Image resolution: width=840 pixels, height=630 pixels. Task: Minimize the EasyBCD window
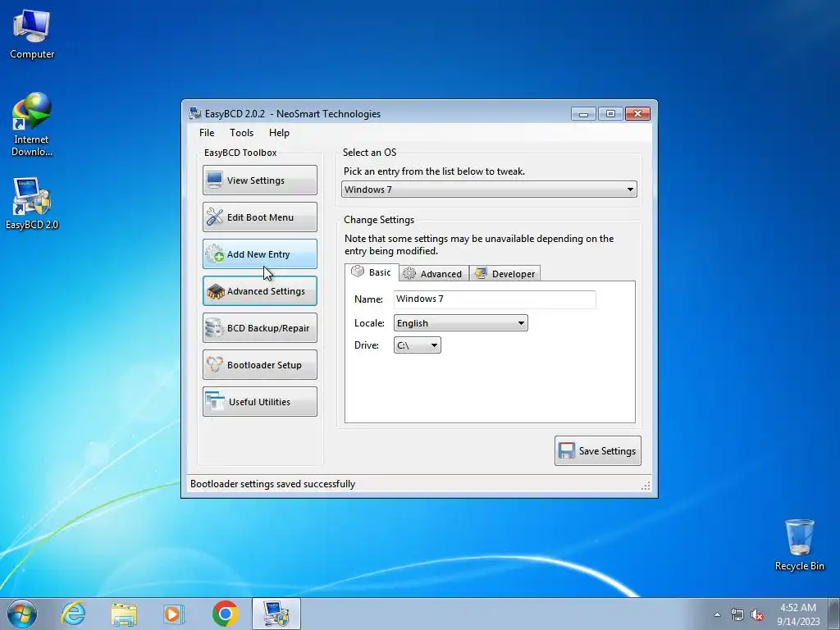click(x=583, y=113)
